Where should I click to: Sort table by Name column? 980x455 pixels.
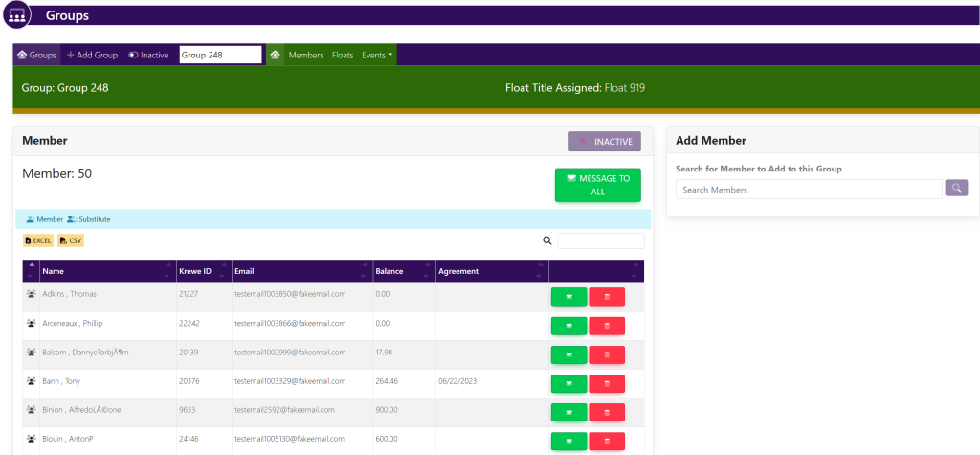pyautogui.click(x=105, y=271)
